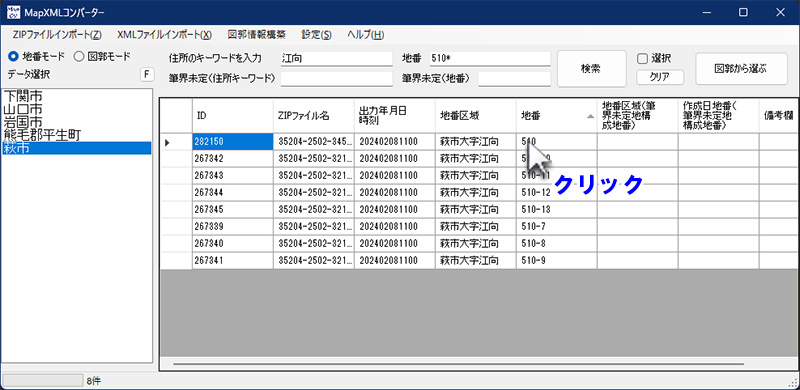Click the 地番 cell 510-12
This screenshot has width=800, height=390.
pos(557,192)
